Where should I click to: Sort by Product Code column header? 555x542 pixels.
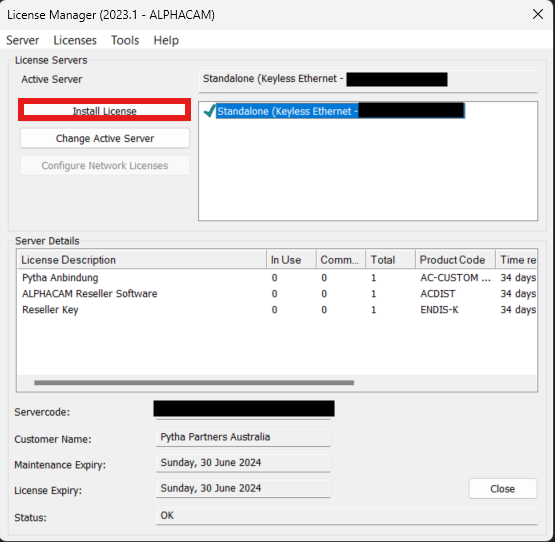[455, 260]
